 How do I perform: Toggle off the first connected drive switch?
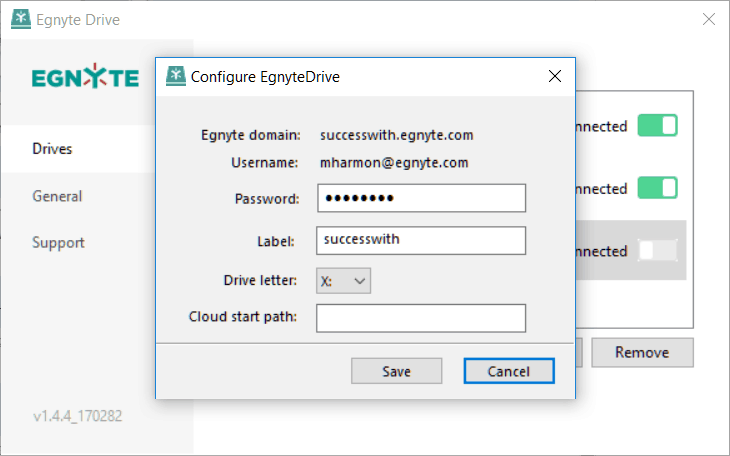point(657,125)
